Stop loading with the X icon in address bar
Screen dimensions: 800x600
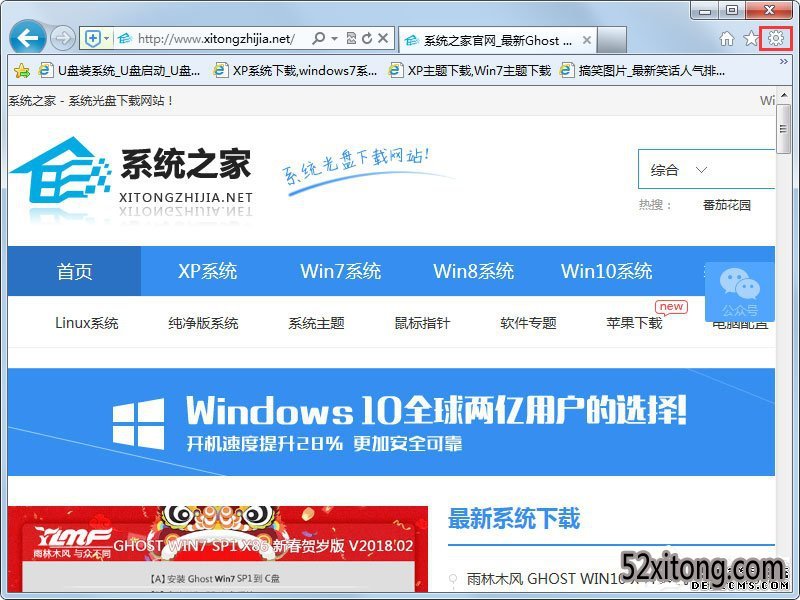[383, 38]
